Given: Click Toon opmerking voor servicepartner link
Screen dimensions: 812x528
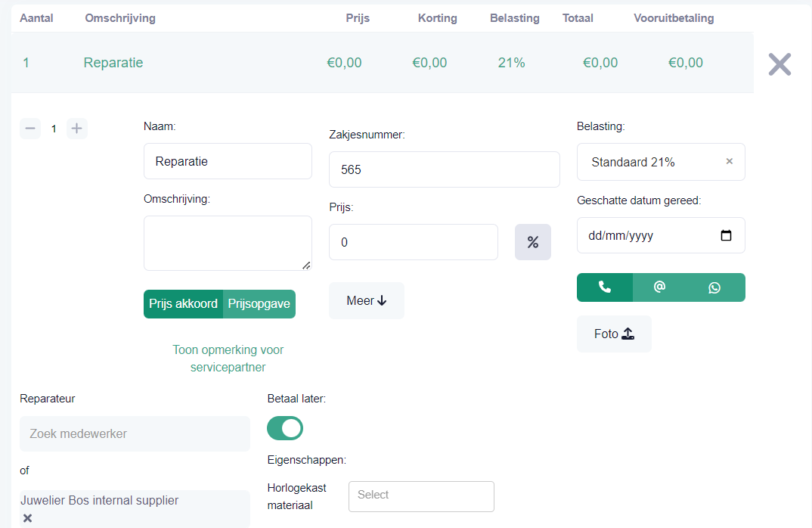Looking at the screenshot, I should click(x=228, y=359).
